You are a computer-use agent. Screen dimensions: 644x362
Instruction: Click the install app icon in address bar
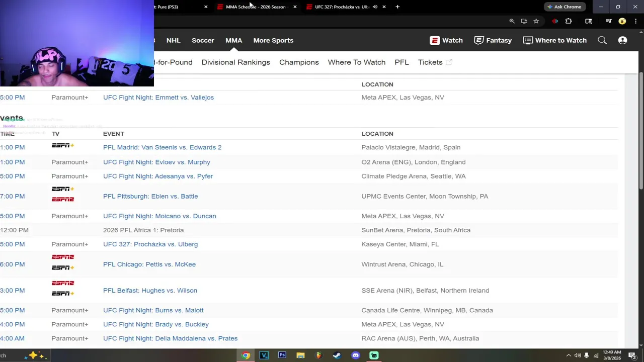[524, 21]
